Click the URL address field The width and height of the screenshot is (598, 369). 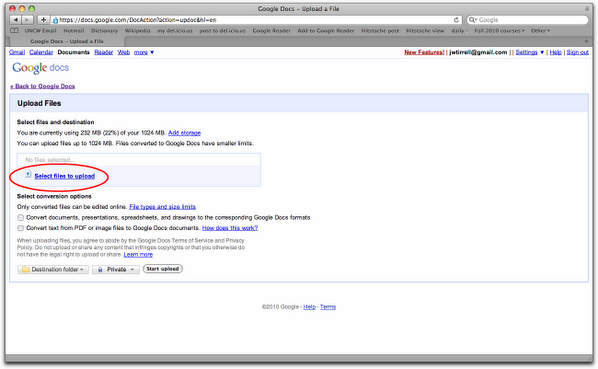click(256, 20)
